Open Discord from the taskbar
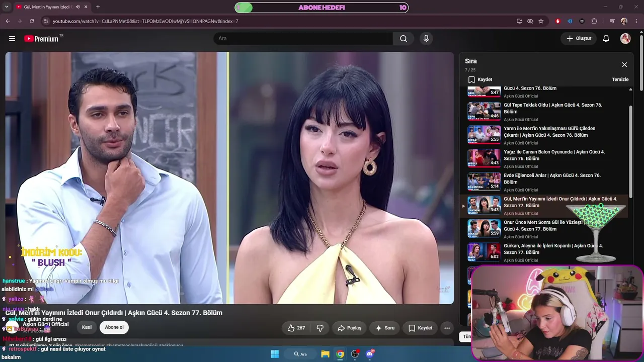644x362 pixels. 370,354
